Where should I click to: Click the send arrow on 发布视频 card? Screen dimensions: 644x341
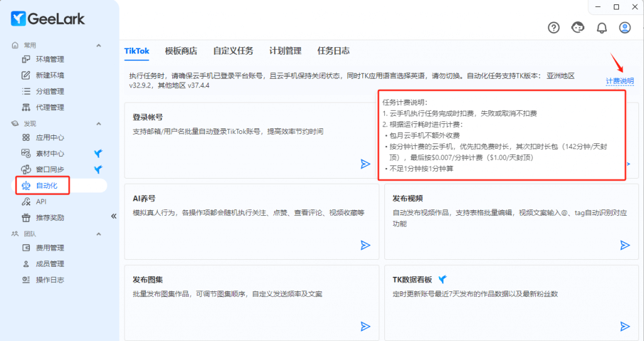coord(625,245)
